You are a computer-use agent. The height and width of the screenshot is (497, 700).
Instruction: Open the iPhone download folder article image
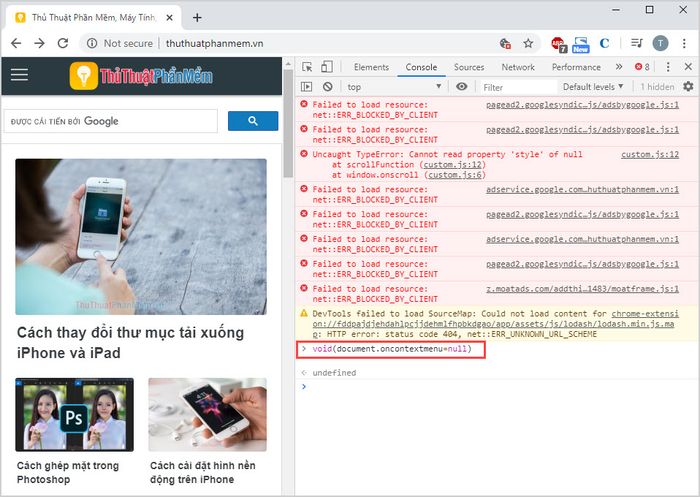point(141,237)
